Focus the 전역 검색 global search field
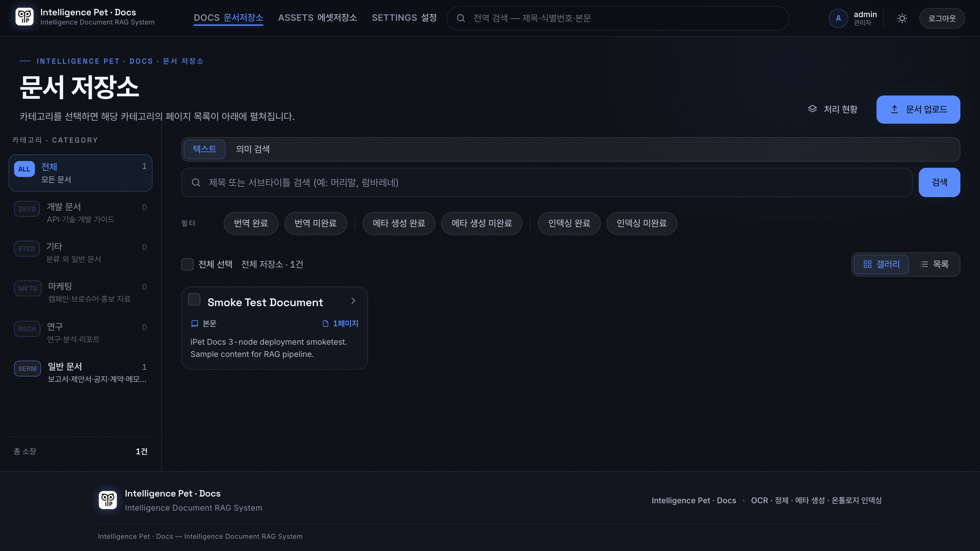This screenshot has height=551, width=980. click(618, 18)
